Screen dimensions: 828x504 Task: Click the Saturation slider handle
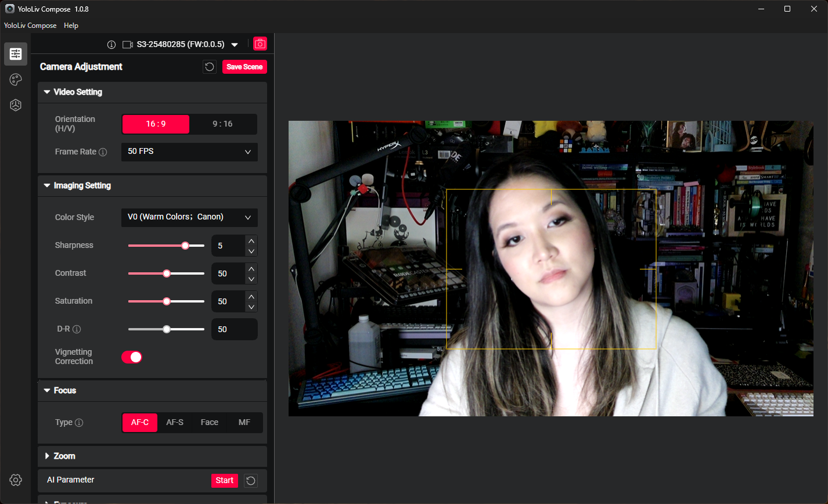tap(167, 301)
